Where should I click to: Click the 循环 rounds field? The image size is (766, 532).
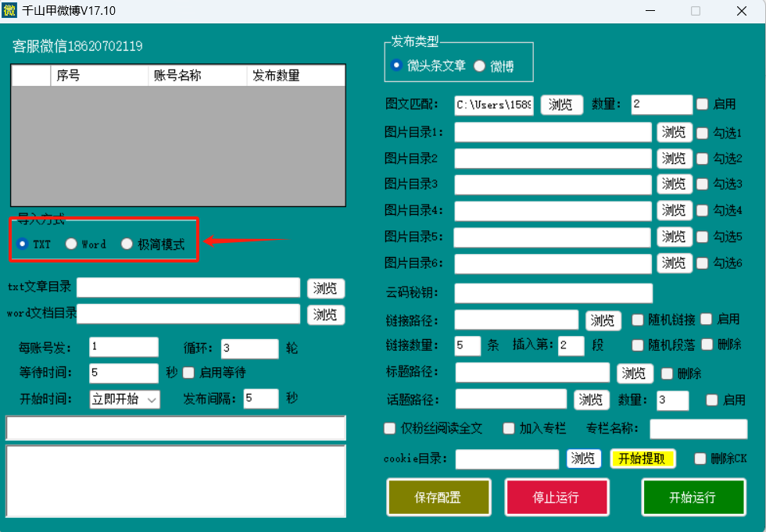pyautogui.click(x=249, y=348)
